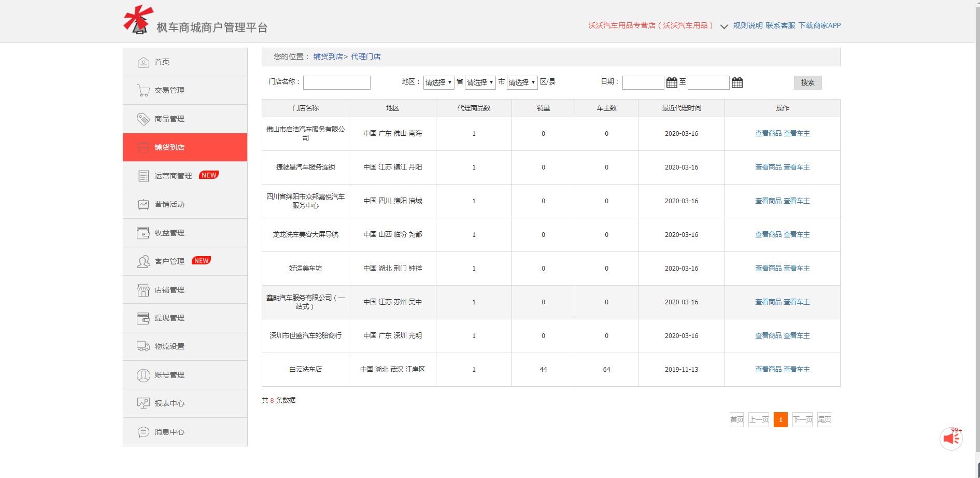Open the 报表中心 report icon
Screen dimensions: 980x478
144,403
